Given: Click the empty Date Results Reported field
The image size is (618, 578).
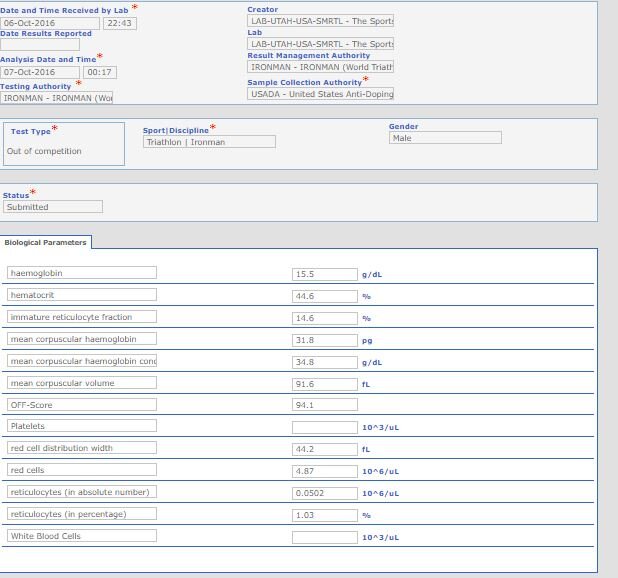Looking at the screenshot, I should coord(40,45).
